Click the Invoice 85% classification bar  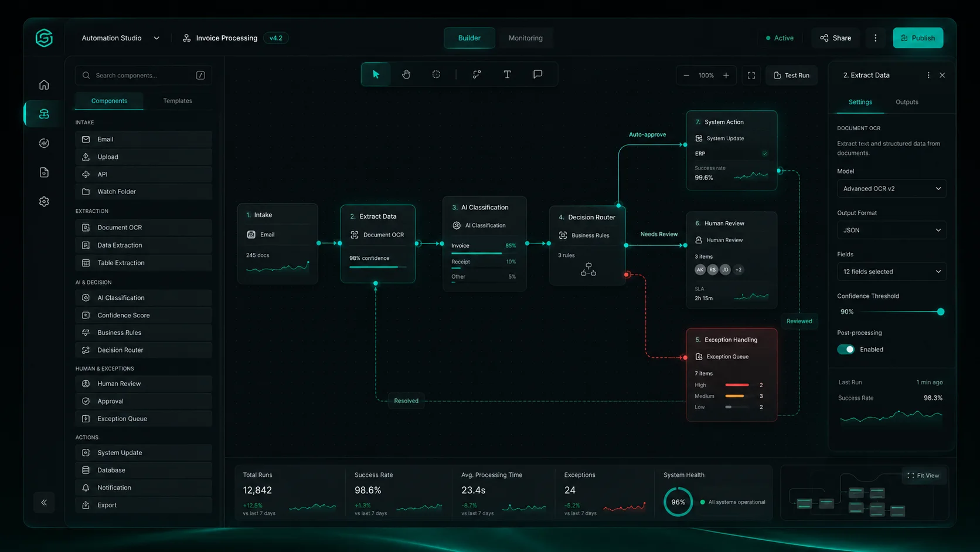pos(484,253)
